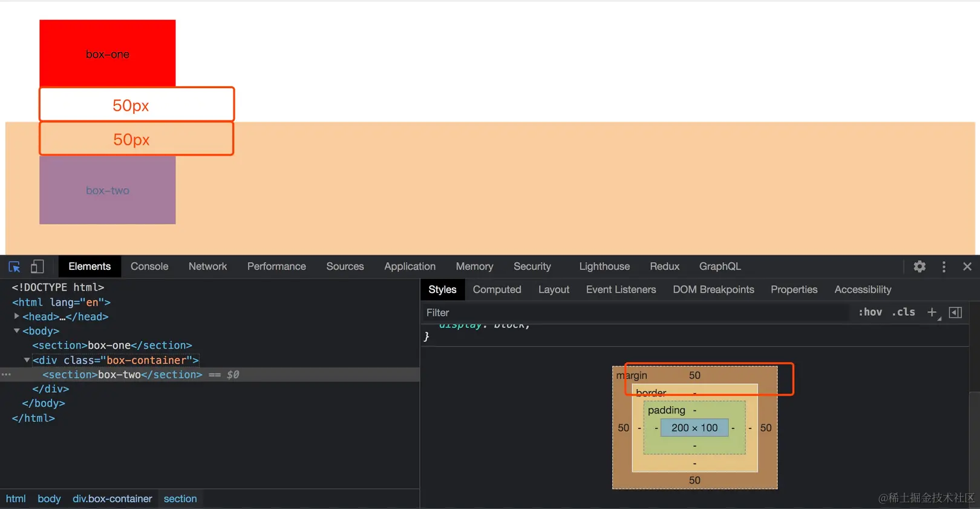The height and width of the screenshot is (509, 980).
Task: Toggle the :hov element state panel
Action: point(870,312)
